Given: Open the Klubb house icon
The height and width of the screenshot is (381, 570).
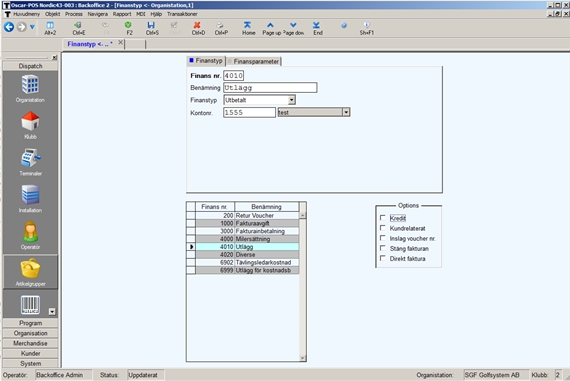Looking at the screenshot, I should 30,121.
